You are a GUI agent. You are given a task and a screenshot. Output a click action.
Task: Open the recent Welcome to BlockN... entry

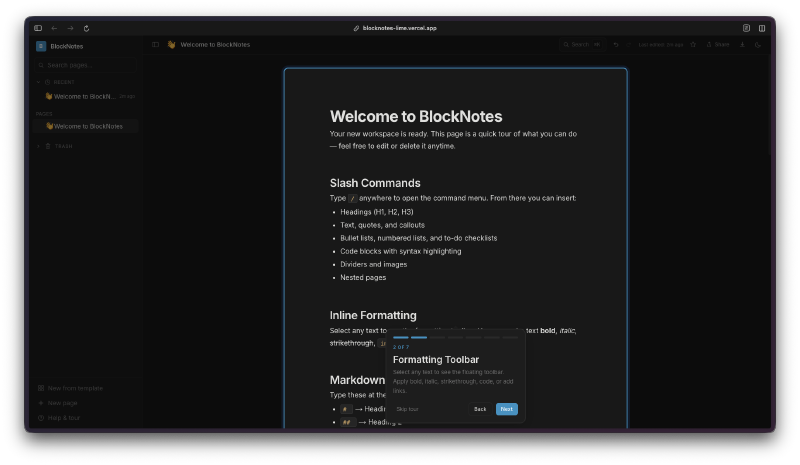click(86, 96)
